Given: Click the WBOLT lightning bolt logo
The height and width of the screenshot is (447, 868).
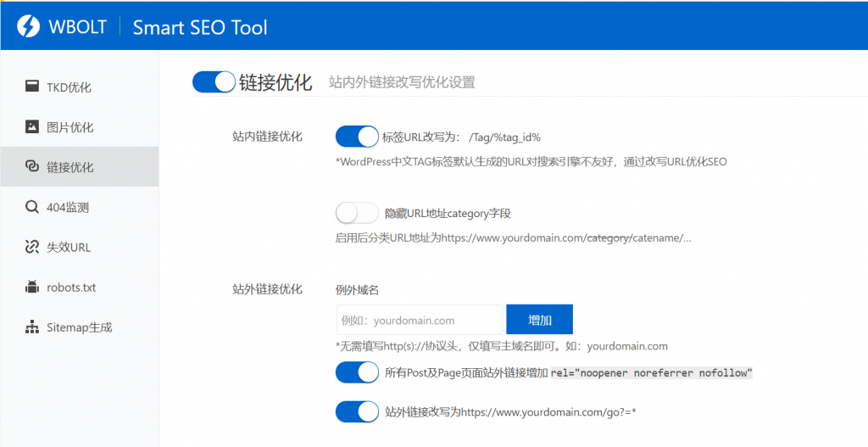Looking at the screenshot, I should (28, 26).
